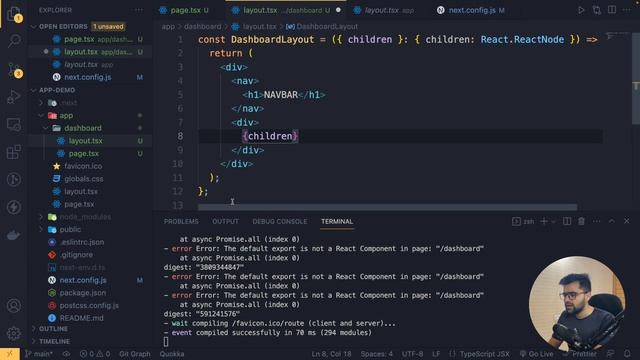640x360 pixels.
Task: Click Go Live in status bar
Action: (536, 354)
